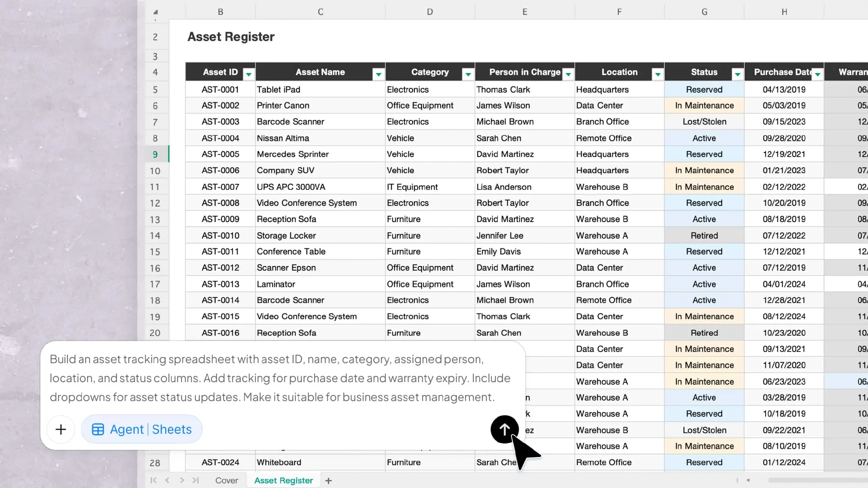This screenshot has height=488, width=868.
Task: Click the Whiteboard asset name cell
Action: (x=320, y=462)
